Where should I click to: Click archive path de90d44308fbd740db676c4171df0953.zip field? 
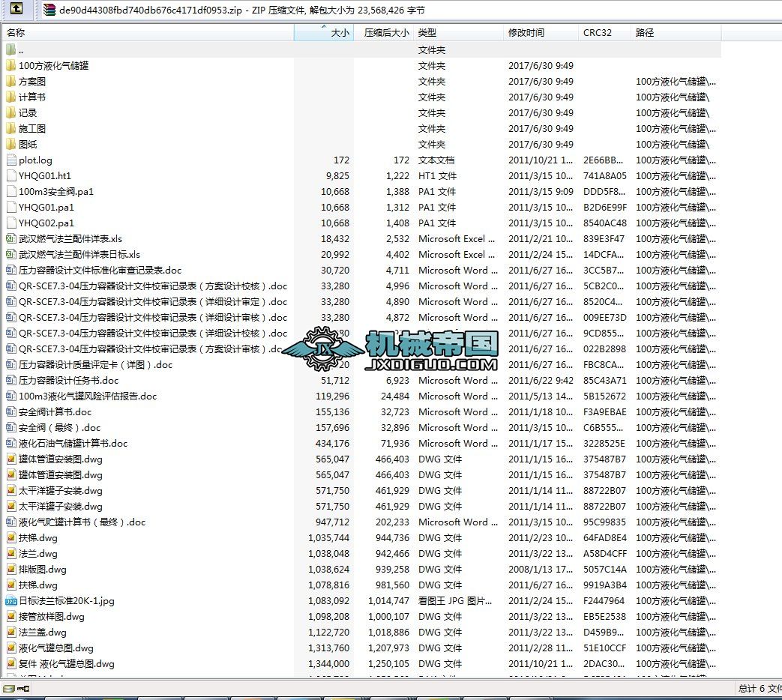[151, 10]
